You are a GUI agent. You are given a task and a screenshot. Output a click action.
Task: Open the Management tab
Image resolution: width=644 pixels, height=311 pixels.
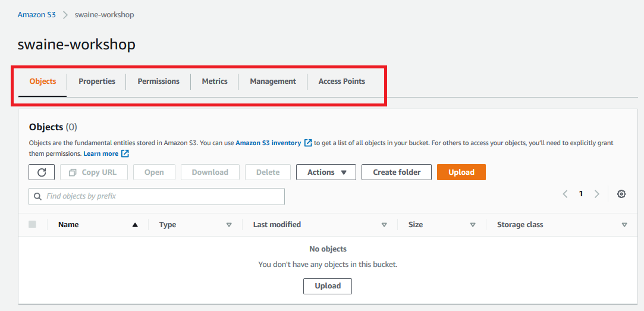(x=273, y=81)
